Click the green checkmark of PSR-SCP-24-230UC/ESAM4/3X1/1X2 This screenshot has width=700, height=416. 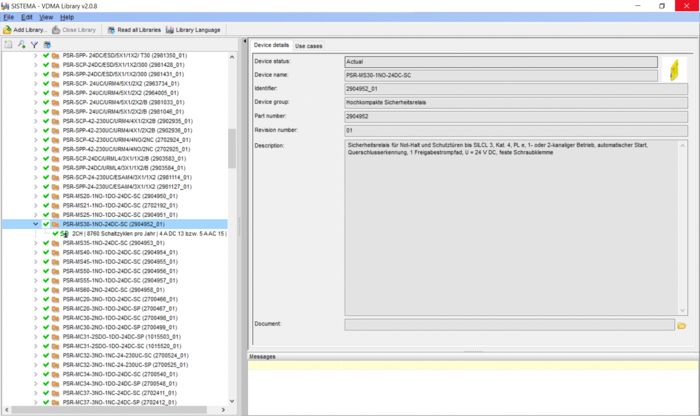46,177
